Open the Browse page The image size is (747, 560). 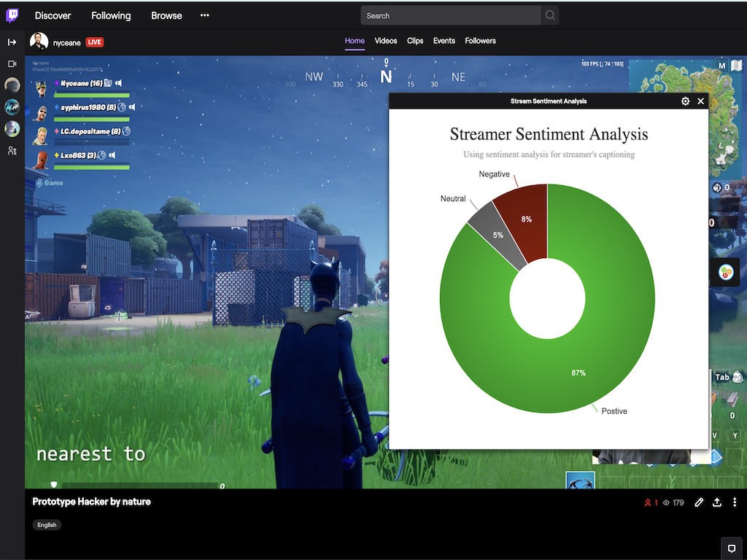pyautogui.click(x=166, y=16)
